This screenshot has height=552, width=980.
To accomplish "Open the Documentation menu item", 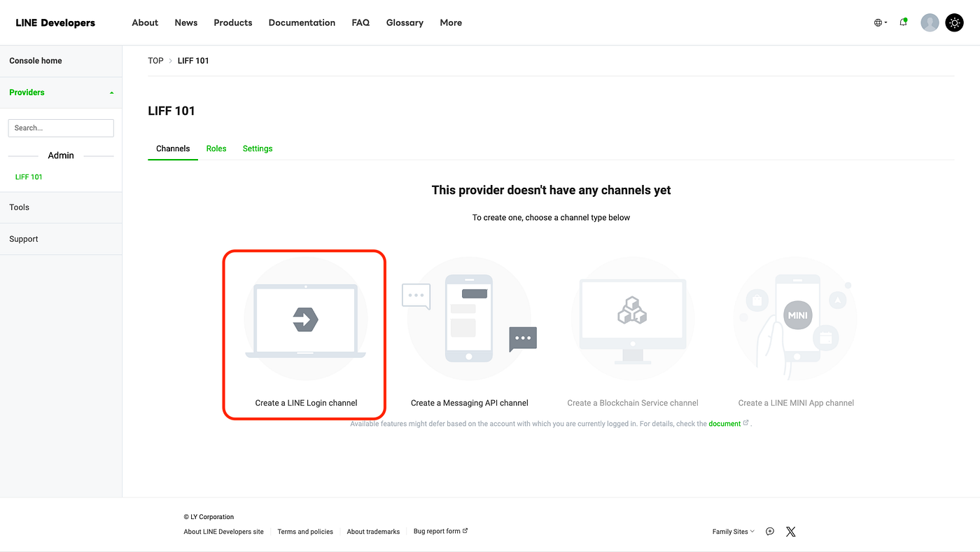I will click(302, 22).
